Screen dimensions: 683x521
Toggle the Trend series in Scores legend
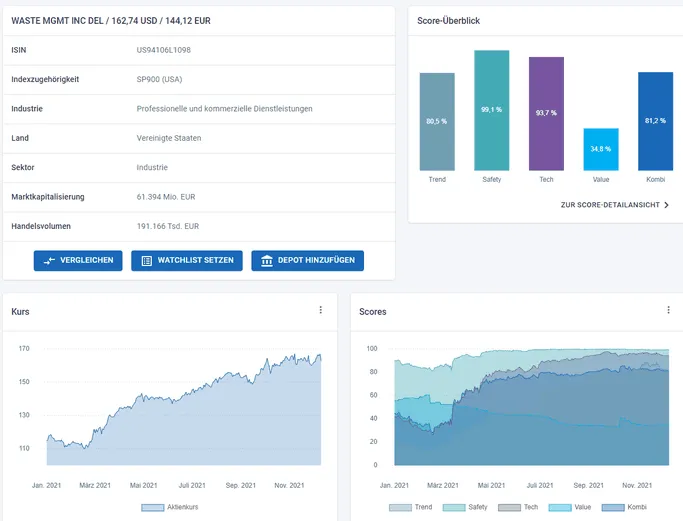[x=410, y=507]
